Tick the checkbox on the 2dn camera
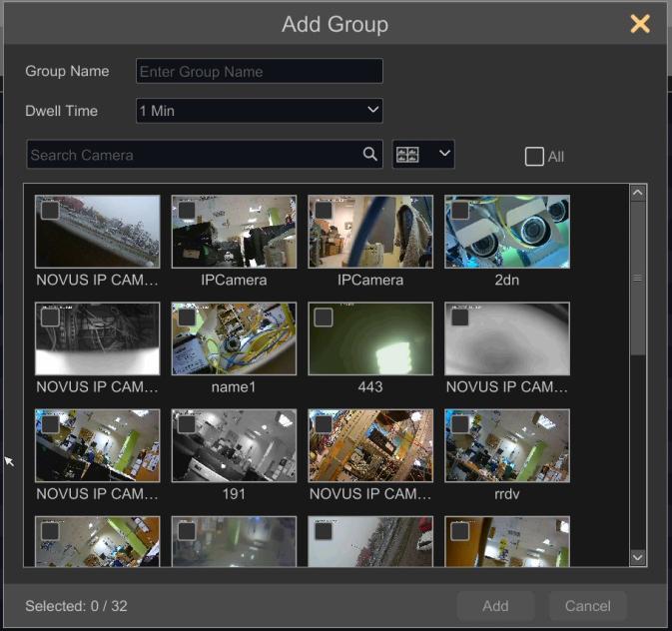 click(460, 211)
